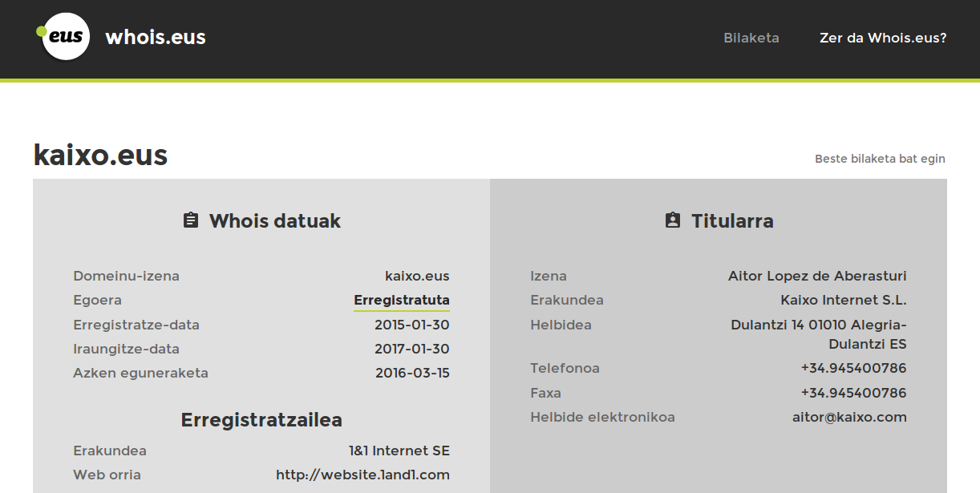980x493 pixels.
Task: Click the Erregistratuta status label
Action: point(402,301)
